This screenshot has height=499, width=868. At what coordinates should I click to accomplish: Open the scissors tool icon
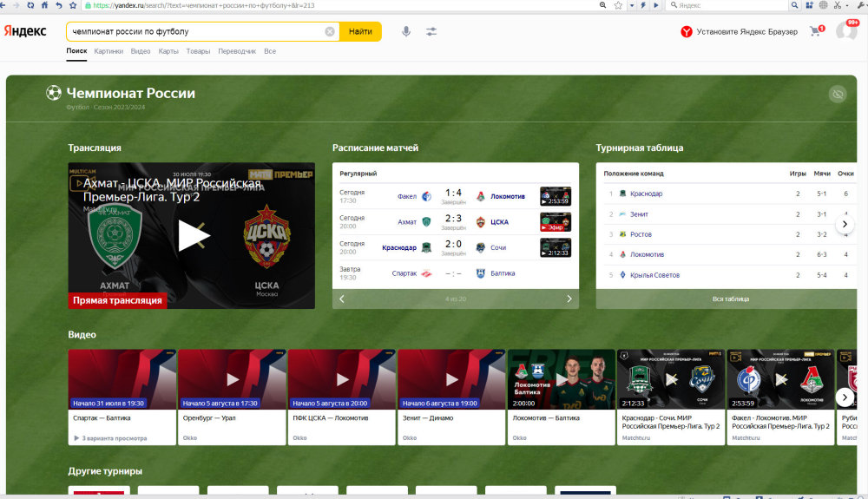[x=838, y=5]
